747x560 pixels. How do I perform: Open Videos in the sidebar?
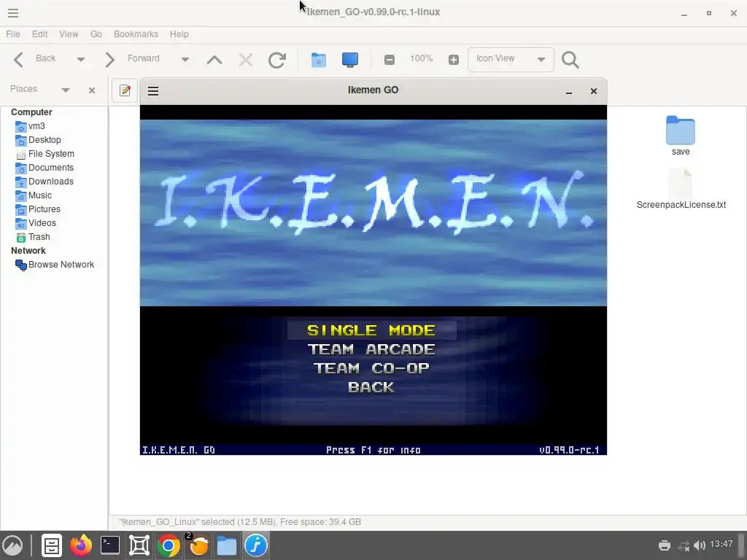tap(36, 223)
